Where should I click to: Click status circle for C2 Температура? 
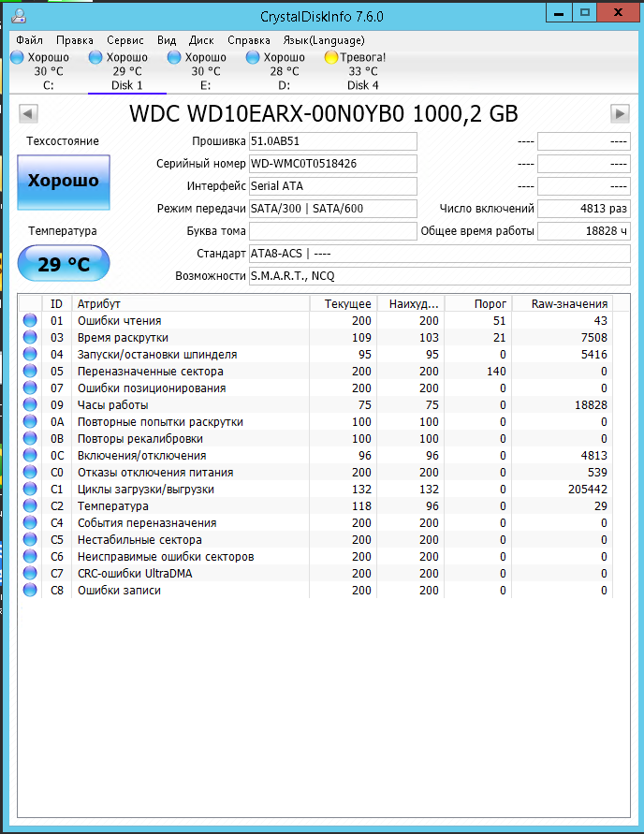click(x=30, y=505)
